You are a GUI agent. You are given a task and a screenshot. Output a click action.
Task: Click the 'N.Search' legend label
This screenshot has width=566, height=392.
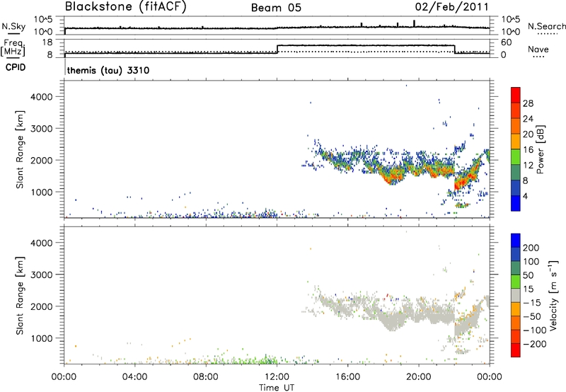pyautogui.click(x=546, y=26)
